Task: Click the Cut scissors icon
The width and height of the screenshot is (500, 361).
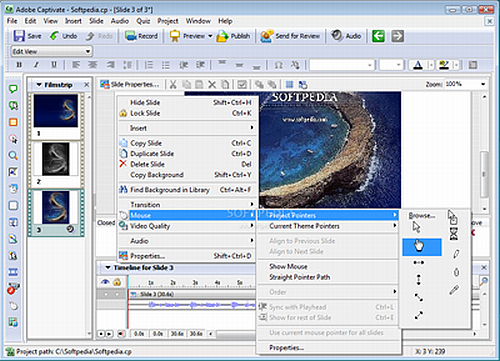Action: point(173,85)
